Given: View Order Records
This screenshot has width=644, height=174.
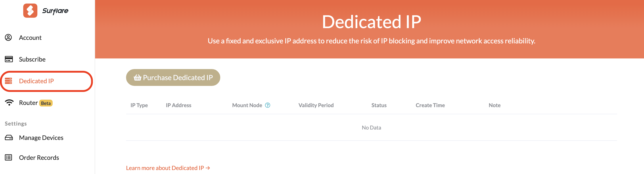Looking at the screenshot, I should (x=39, y=157).
